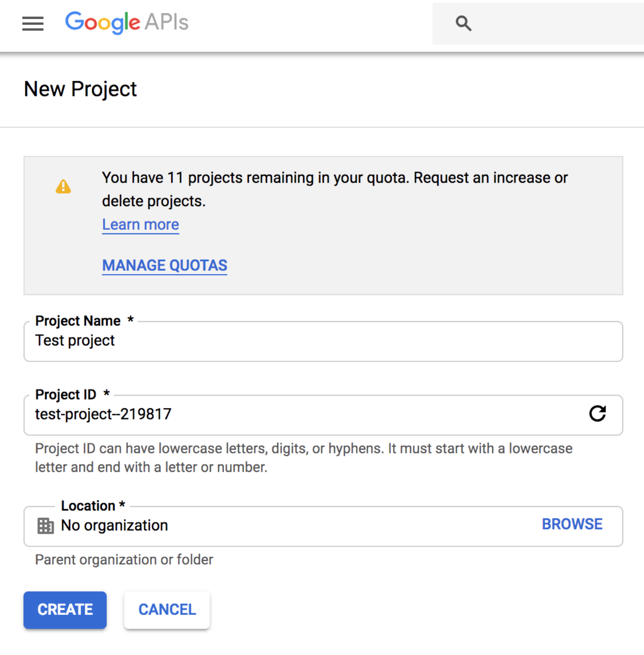
Task: Focus the top search bar field
Action: (x=554, y=23)
